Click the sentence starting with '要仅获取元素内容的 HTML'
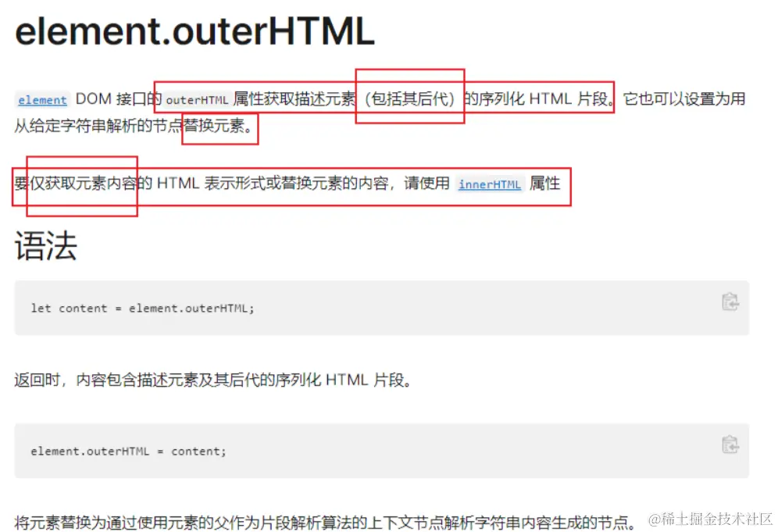Image resolution: width=778 pixels, height=532 pixels. point(287,184)
